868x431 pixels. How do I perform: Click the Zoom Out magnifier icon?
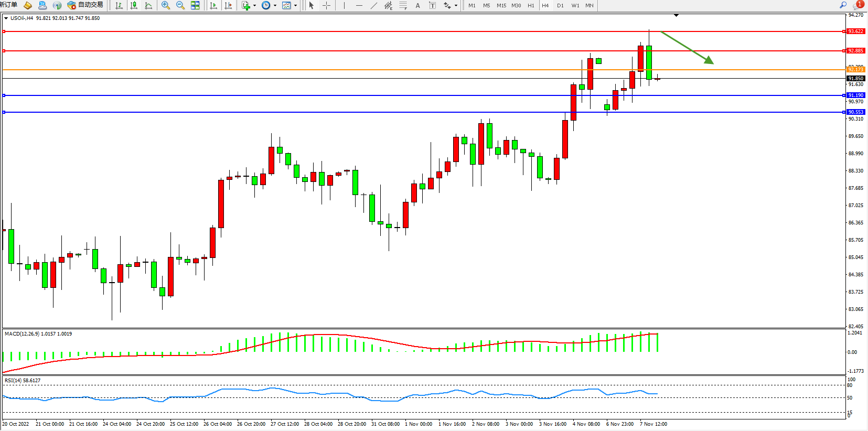180,5
